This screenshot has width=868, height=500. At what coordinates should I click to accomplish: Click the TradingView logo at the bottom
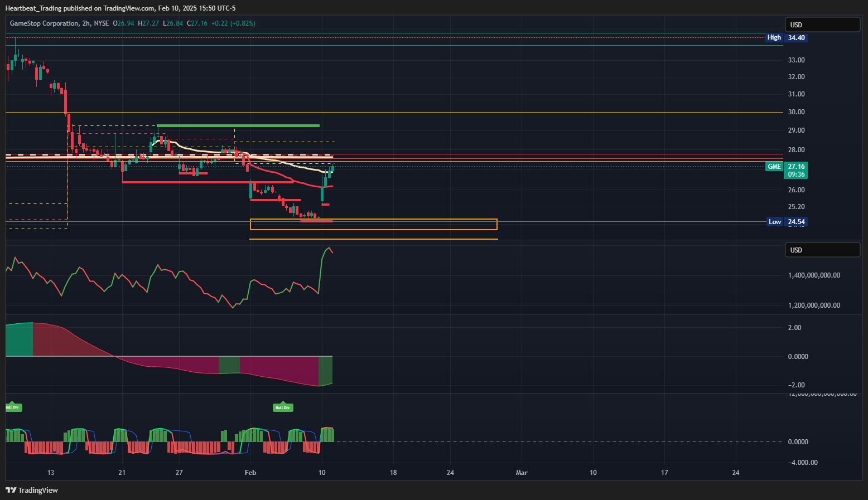pos(32,490)
